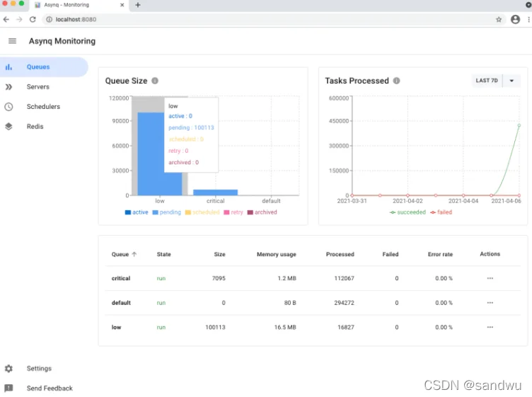Click the Size column header
532x397 pixels.
[x=219, y=254]
